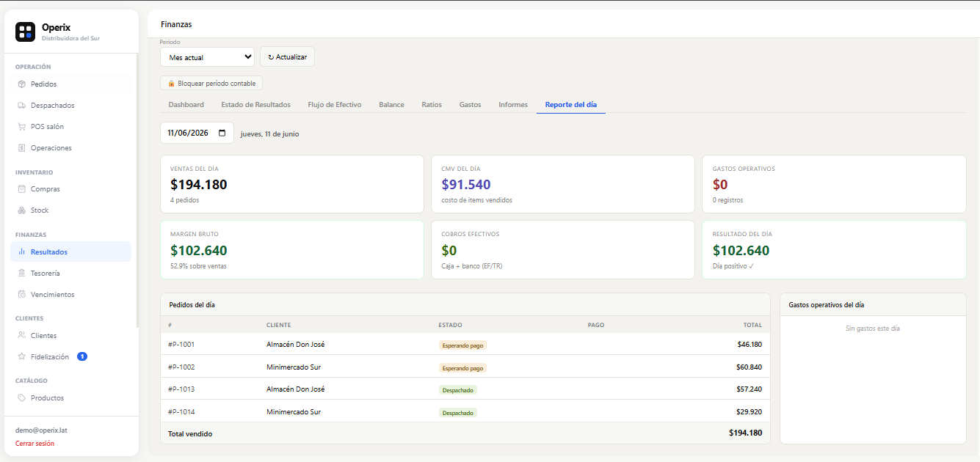Open Clientes page
This screenshot has width=980, height=462.
coord(71,336)
